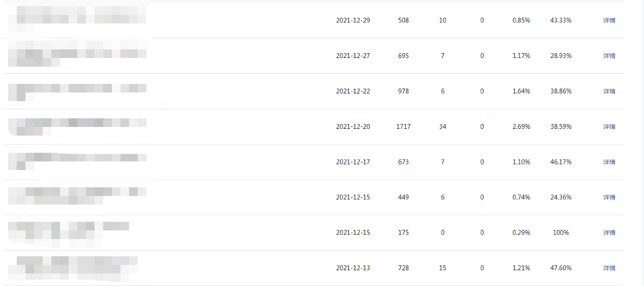Select the 1717 read count cell
Screen dimensions: 644x286
pos(404,127)
